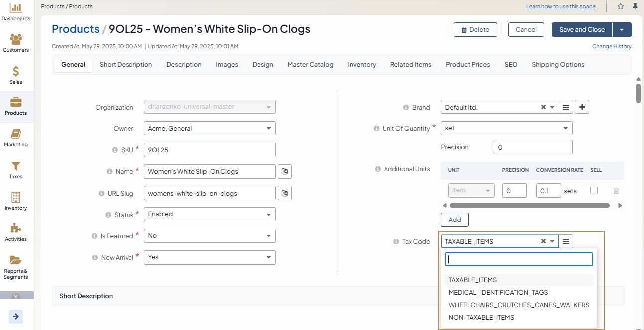Switch to the Inventory tab

pyautogui.click(x=362, y=64)
